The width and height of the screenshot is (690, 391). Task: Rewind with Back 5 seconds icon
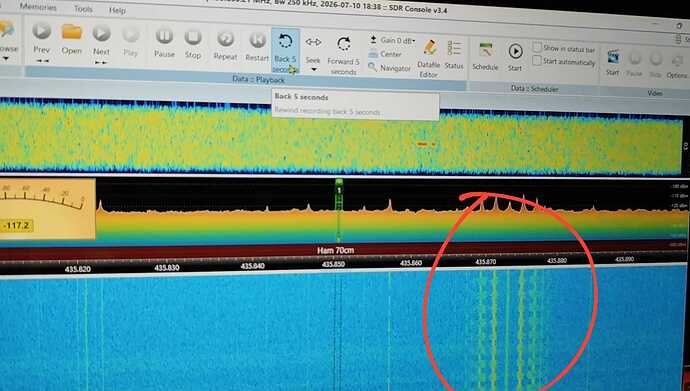click(x=285, y=42)
